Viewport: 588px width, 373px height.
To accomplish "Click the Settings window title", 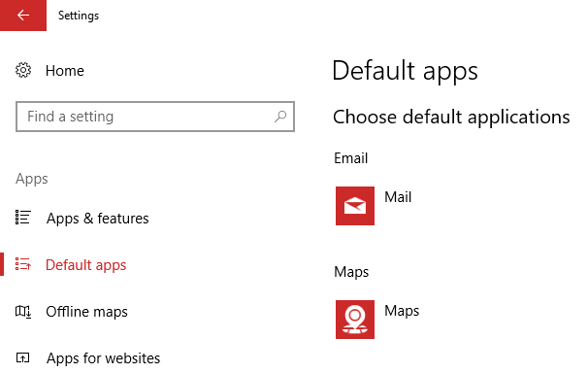I will [79, 16].
